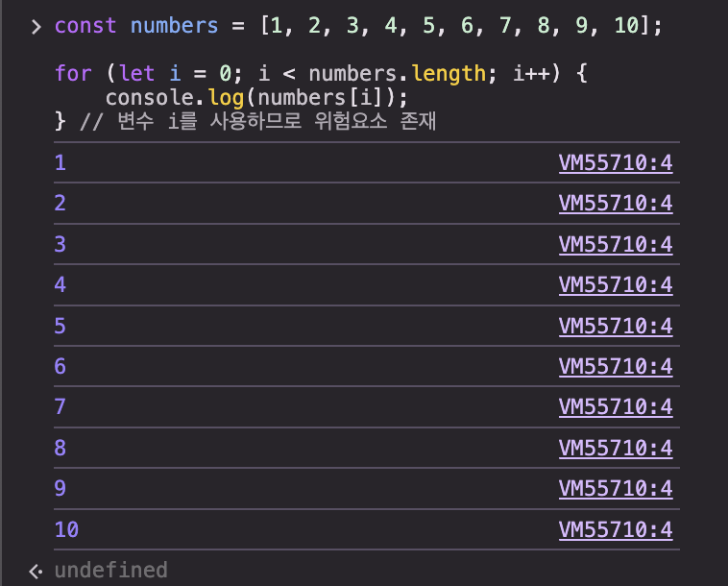The image size is (728, 586).
Task: Click the Korean comment after closing brace
Action: coord(258,122)
